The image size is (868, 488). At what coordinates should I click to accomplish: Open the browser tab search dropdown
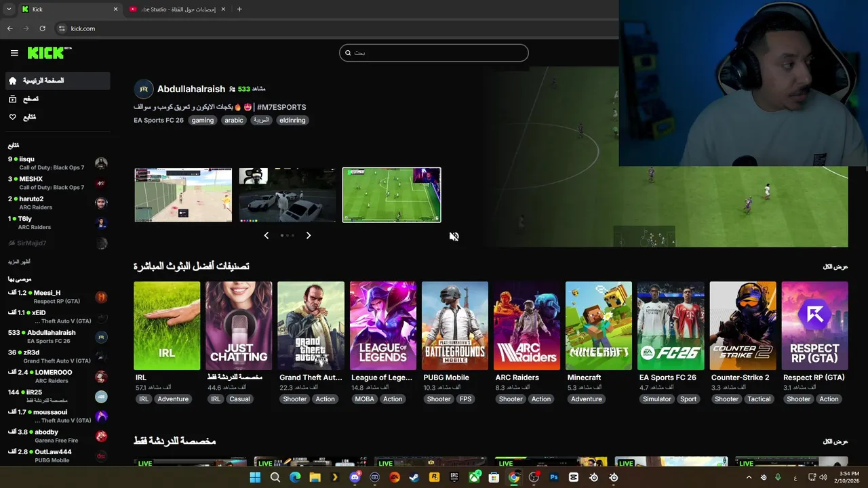pos(8,9)
